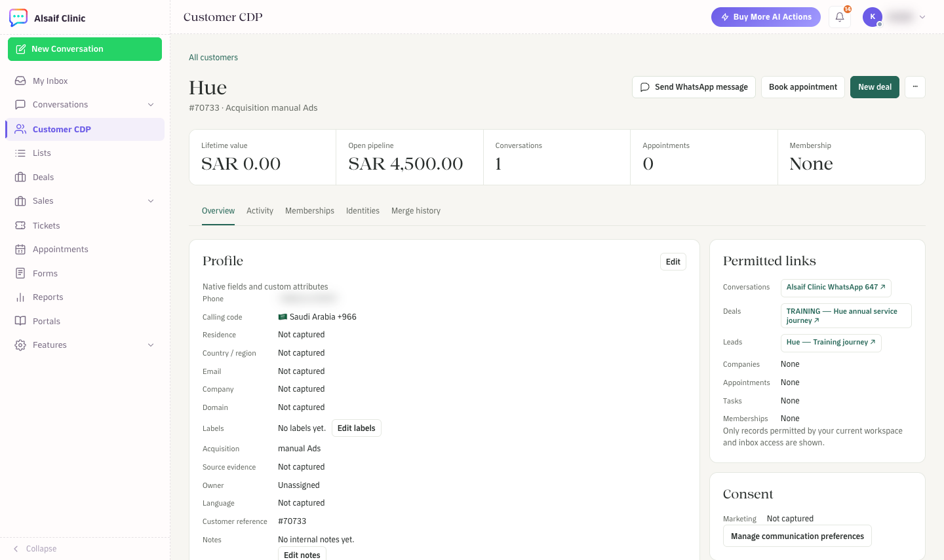Click the Lists icon in sidebar
Viewport: 944px width, 560px height.
click(x=20, y=153)
